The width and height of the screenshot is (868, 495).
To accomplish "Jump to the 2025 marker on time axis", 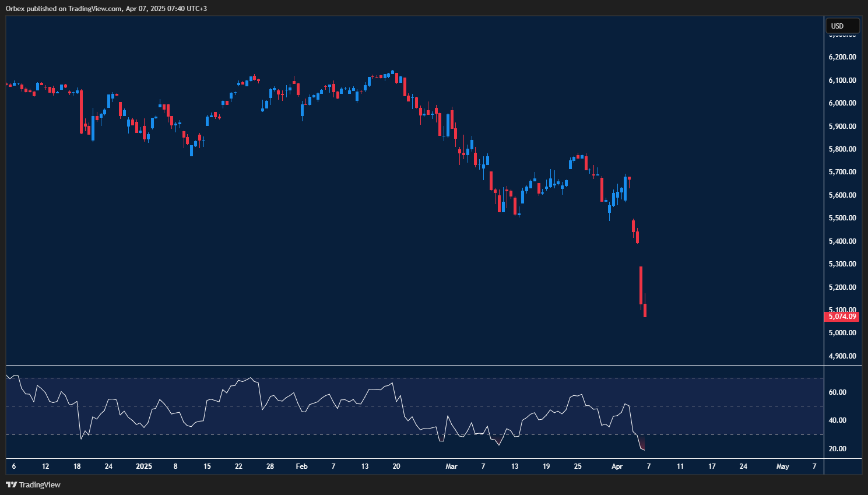I will coord(143,466).
